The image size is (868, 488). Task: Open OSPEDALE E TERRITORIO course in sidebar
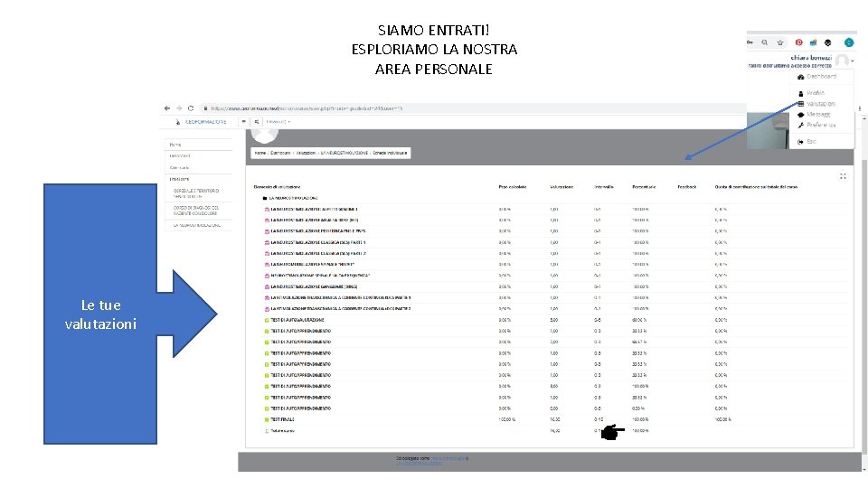pyautogui.click(x=196, y=193)
